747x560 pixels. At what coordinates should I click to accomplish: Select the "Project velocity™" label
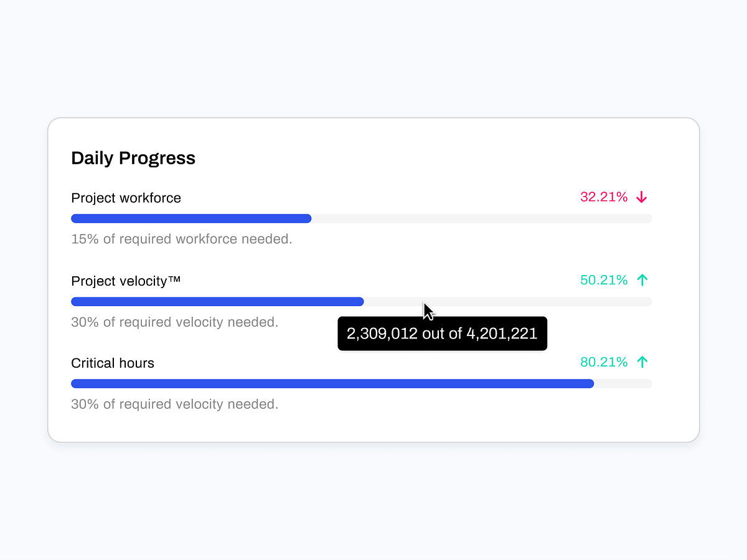[x=126, y=281]
